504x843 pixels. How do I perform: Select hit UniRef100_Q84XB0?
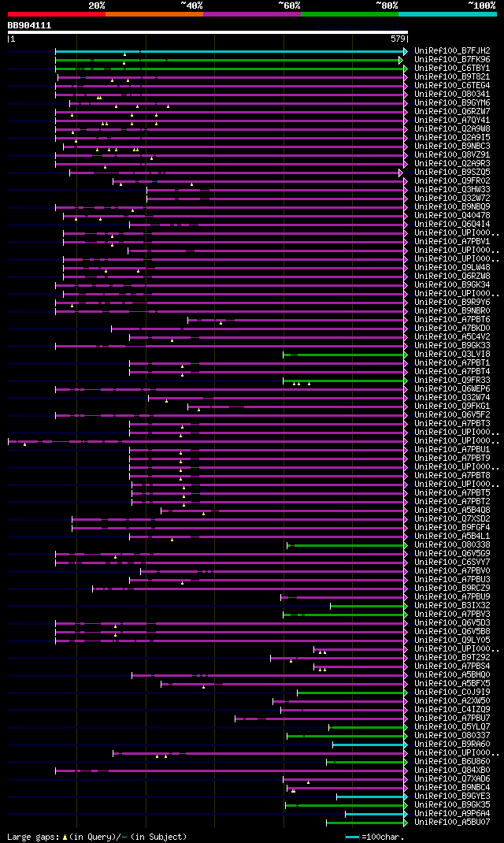click(452, 770)
